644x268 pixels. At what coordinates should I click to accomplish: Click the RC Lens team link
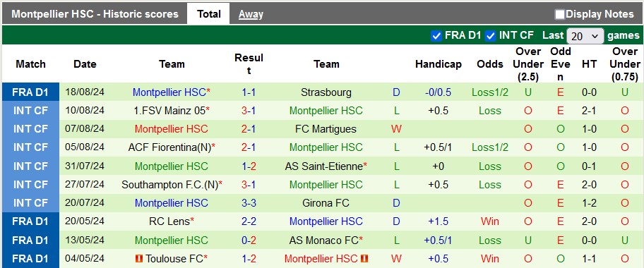click(169, 221)
